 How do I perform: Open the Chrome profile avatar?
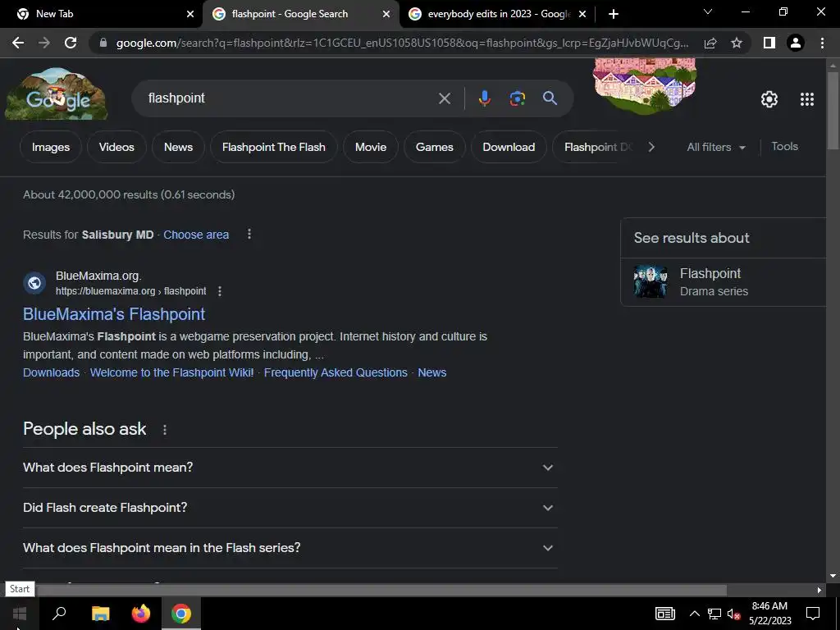796,43
